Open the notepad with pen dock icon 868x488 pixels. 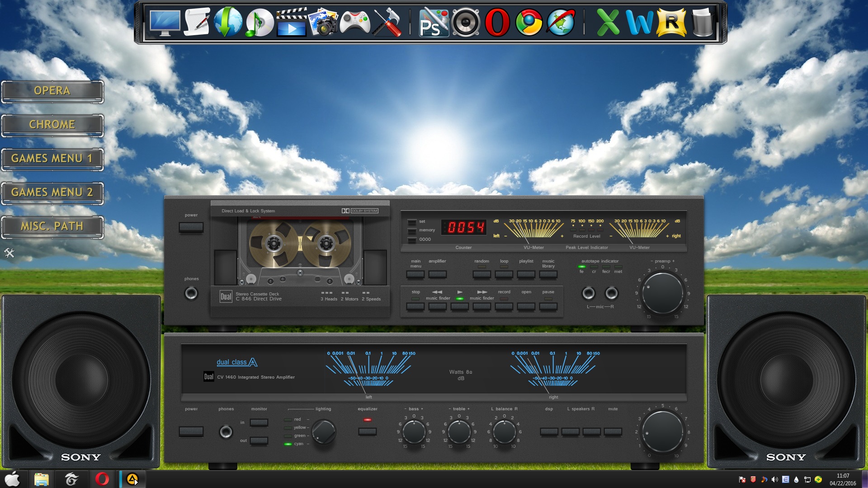click(197, 22)
